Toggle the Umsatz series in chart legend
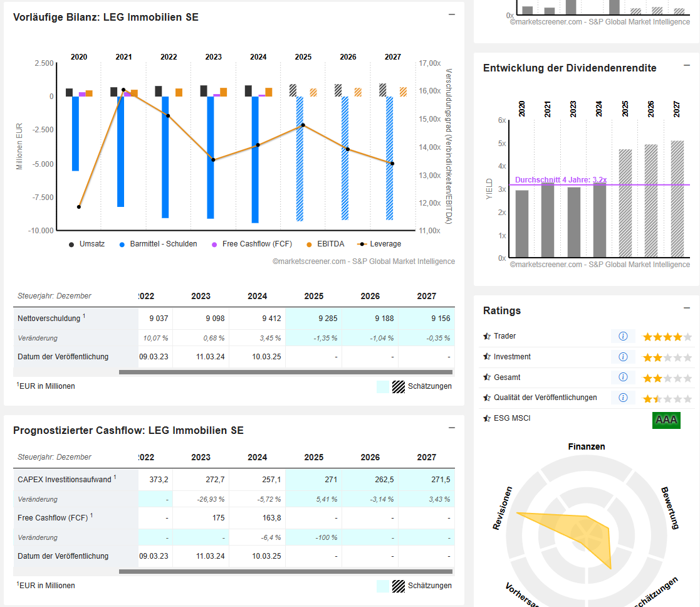Viewport: 700px width, 607px height. (87, 244)
